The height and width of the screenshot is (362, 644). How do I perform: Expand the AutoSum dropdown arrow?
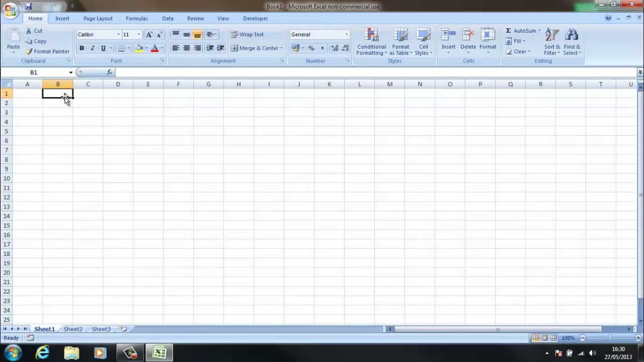point(539,31)
